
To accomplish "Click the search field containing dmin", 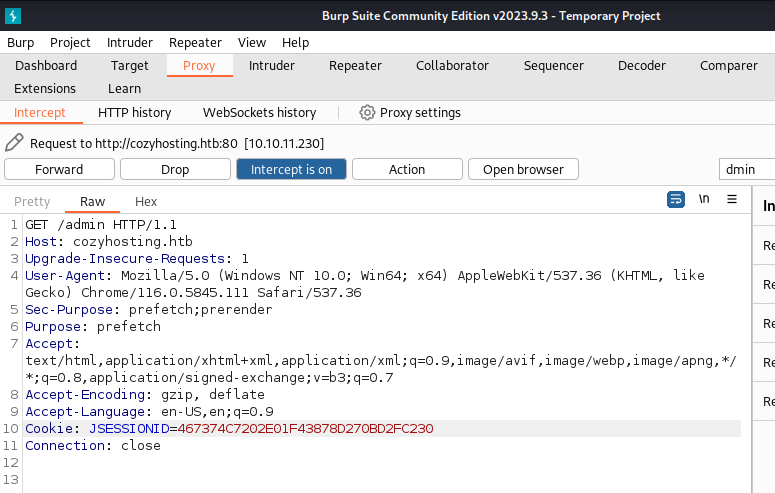I will [747, 169].
